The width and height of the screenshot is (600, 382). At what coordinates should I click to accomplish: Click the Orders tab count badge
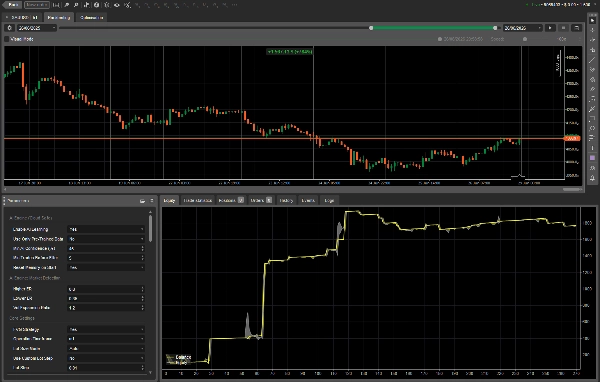[x=269, y=200]
